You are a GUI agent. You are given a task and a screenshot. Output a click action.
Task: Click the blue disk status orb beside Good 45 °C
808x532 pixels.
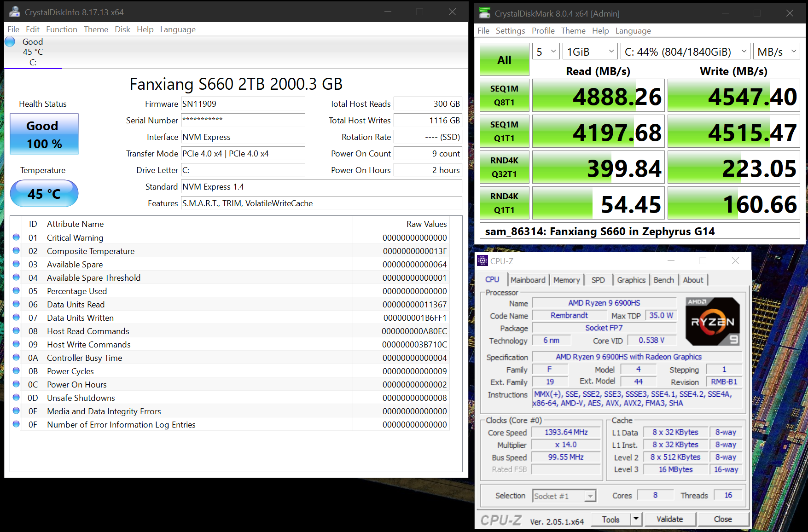pyautogui.click(x=10, y=42)
